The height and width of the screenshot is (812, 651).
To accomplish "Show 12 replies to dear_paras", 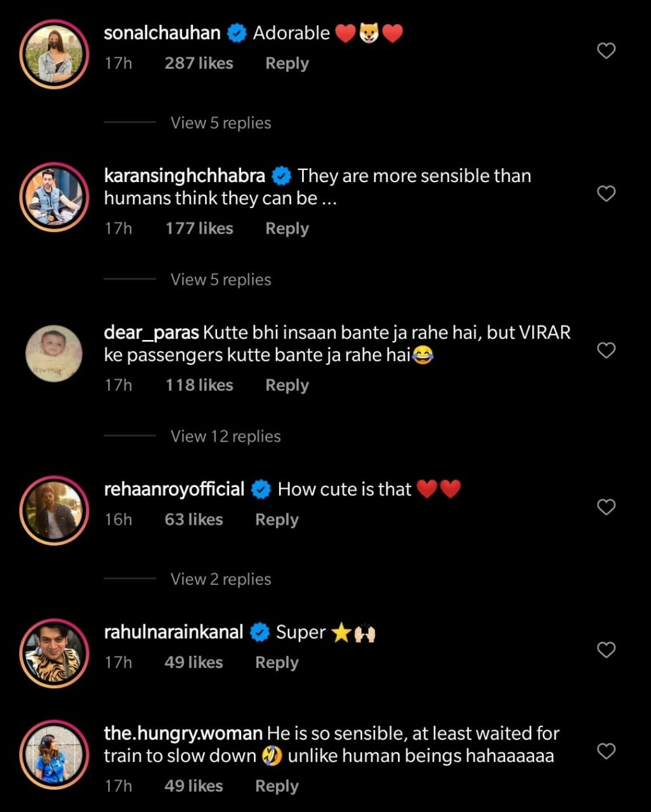I will 225,436.
